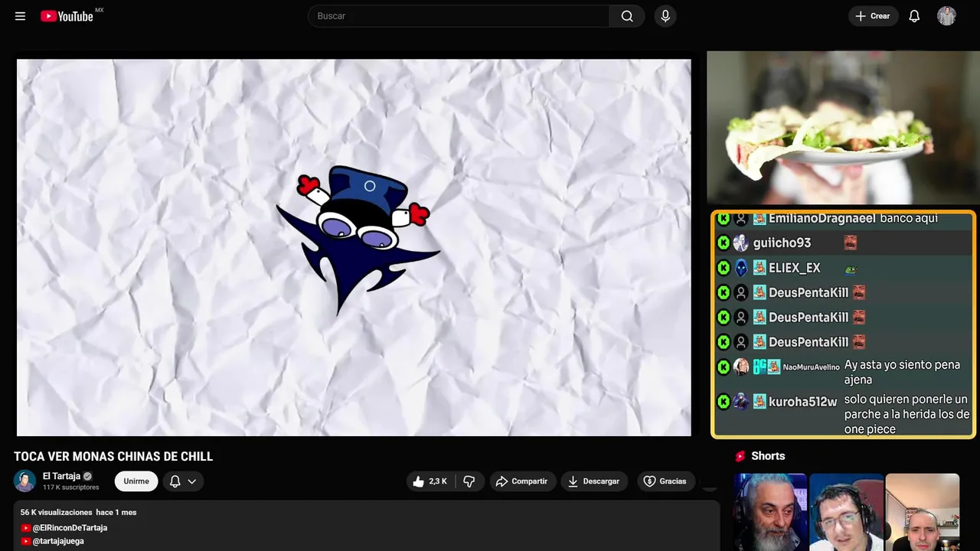Click inside the Buscar search field

[459, 16]
